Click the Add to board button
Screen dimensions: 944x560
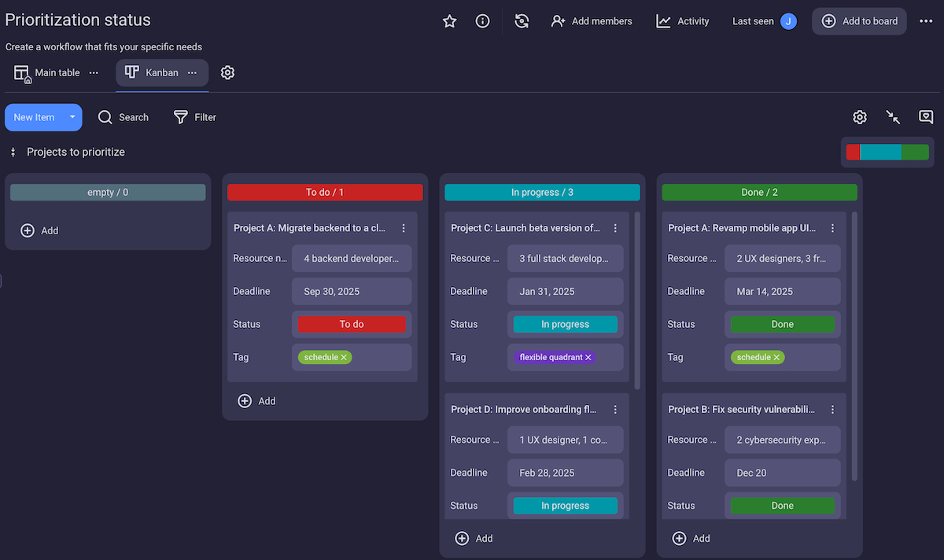pyautogui.click(x=859, y=21)
